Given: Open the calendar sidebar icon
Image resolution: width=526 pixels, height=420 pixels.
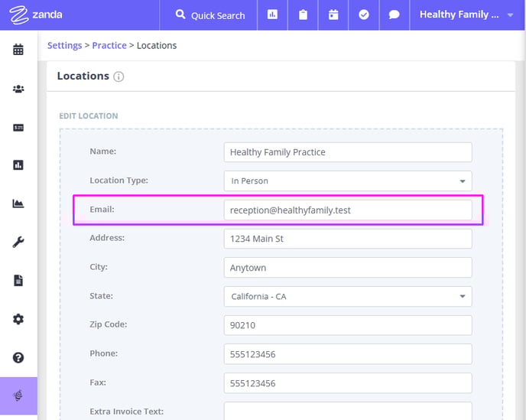Looking at the screenshot, I should pos(18,50).
